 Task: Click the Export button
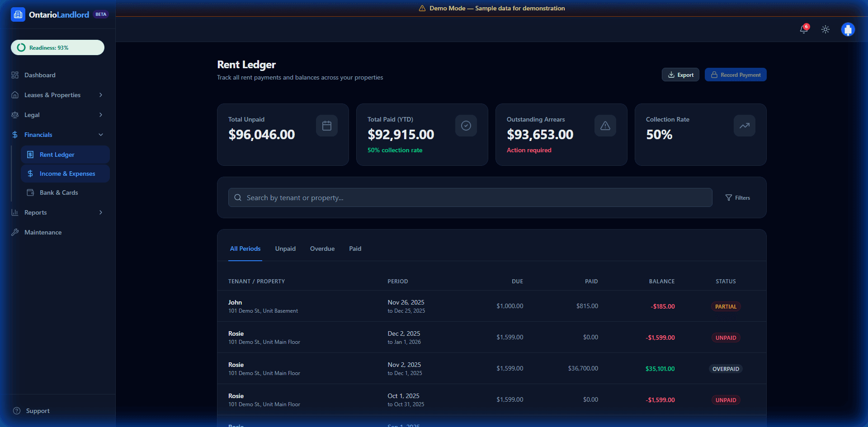click(680, 75)
